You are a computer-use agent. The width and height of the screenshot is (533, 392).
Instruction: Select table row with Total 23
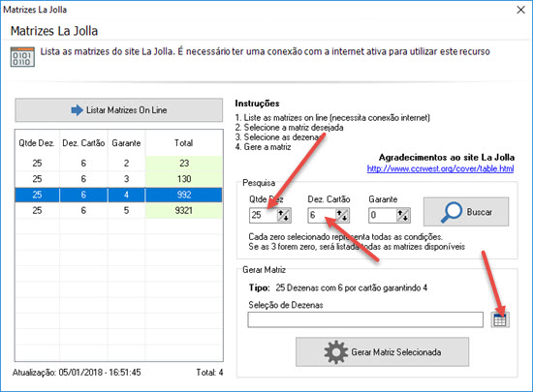tap(118, 164)
